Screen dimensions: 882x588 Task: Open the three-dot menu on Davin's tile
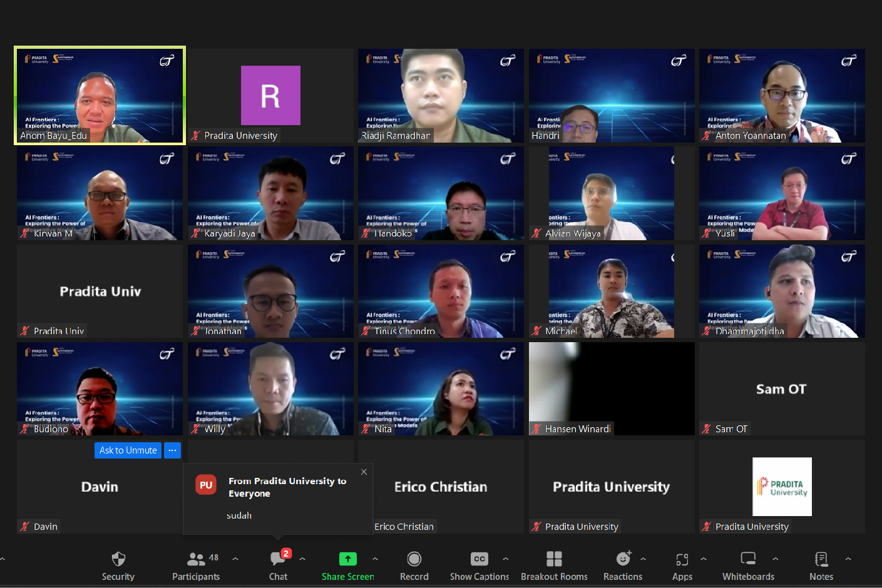click(x=172, y=450)
